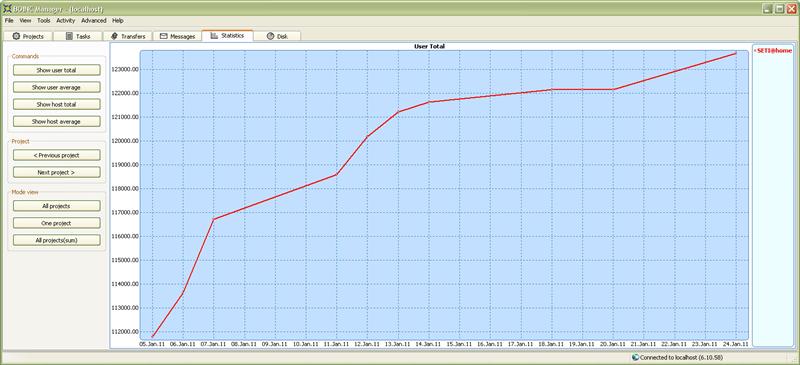The image size is (800, 365).
Task: Click the data point at 07.Jan.11
Action: tap(213, 220)
